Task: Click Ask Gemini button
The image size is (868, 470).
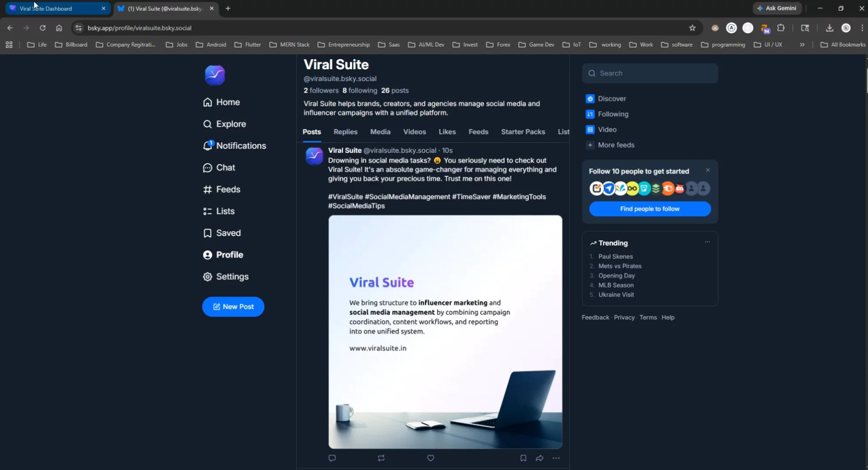Action: (777, 8)
